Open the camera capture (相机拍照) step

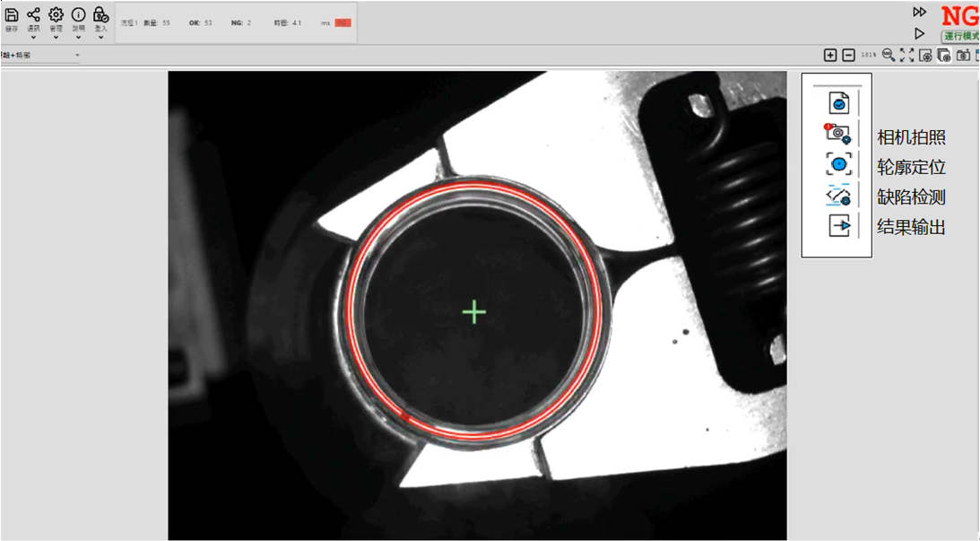click(838, 135)
